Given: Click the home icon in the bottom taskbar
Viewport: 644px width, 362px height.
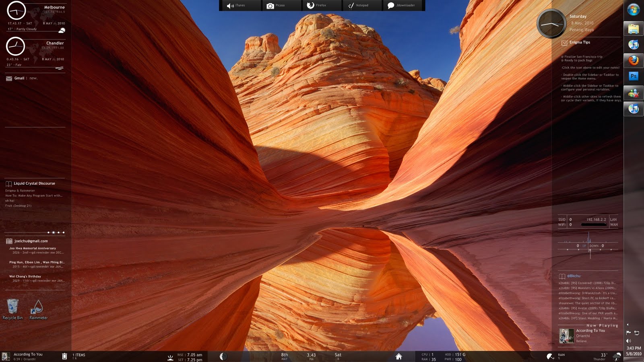Looking at the screenshot, I should click(x=399, y=356).
